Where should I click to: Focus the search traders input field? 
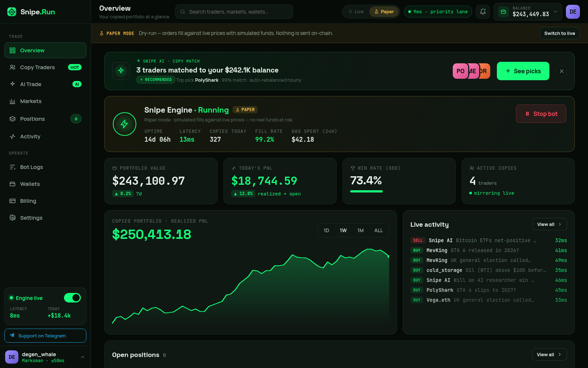(234, 12)
